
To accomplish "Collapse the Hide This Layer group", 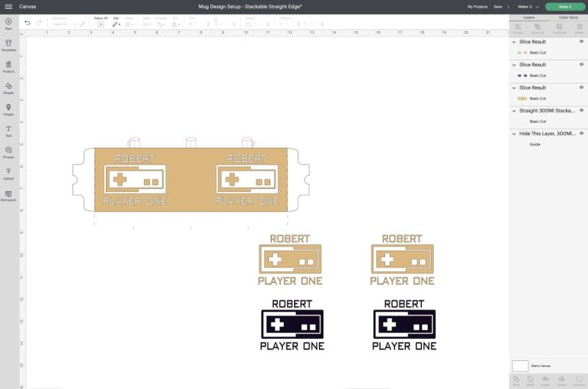I will coord(514,134).
